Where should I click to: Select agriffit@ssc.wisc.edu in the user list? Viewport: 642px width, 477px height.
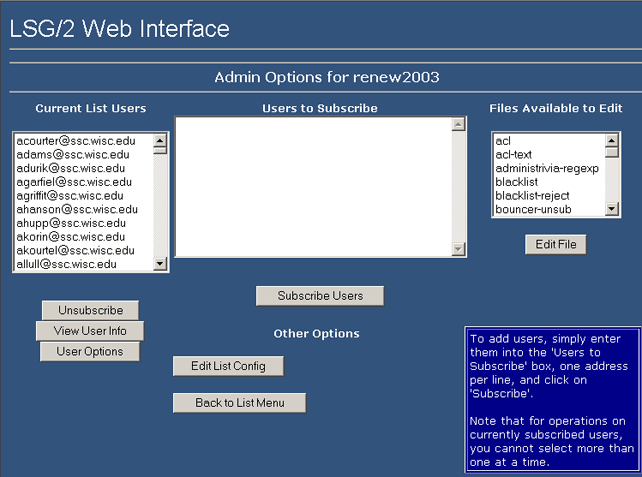pos(84,196)
